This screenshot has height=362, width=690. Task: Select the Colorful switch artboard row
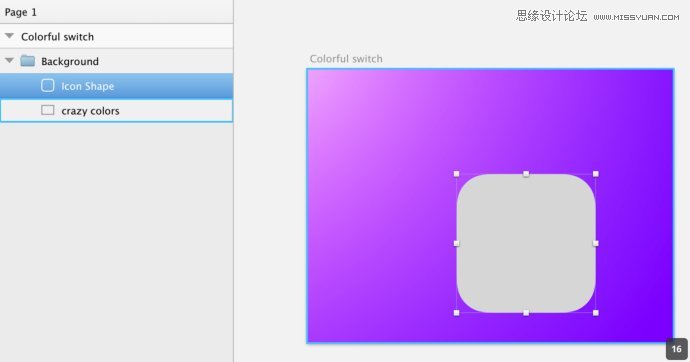pos(116,36)
